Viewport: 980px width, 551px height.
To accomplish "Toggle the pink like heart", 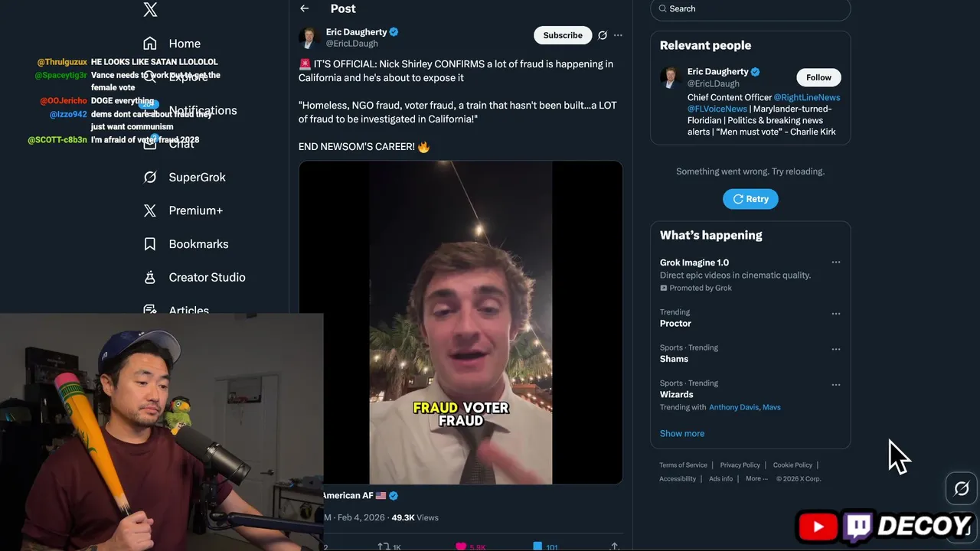I will tap(461, 546).
